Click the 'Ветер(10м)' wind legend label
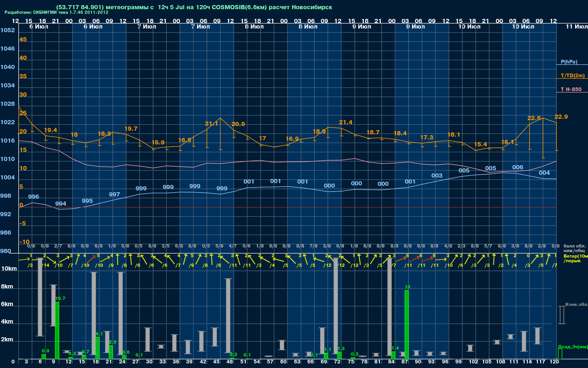 pos(576,256)
